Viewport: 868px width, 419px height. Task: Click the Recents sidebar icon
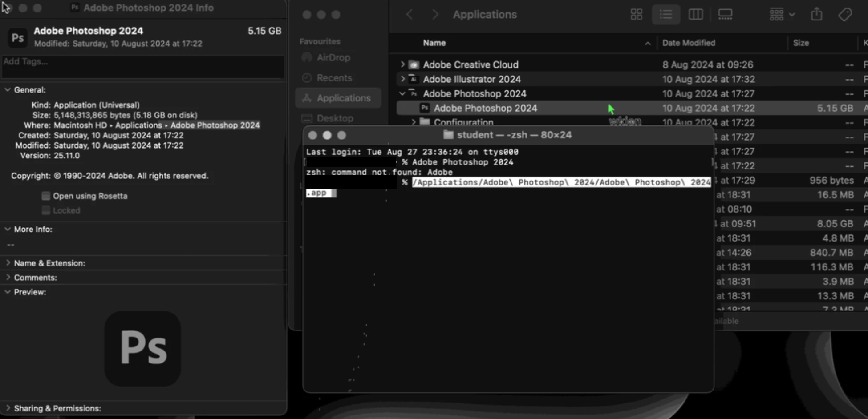point(307,78)
